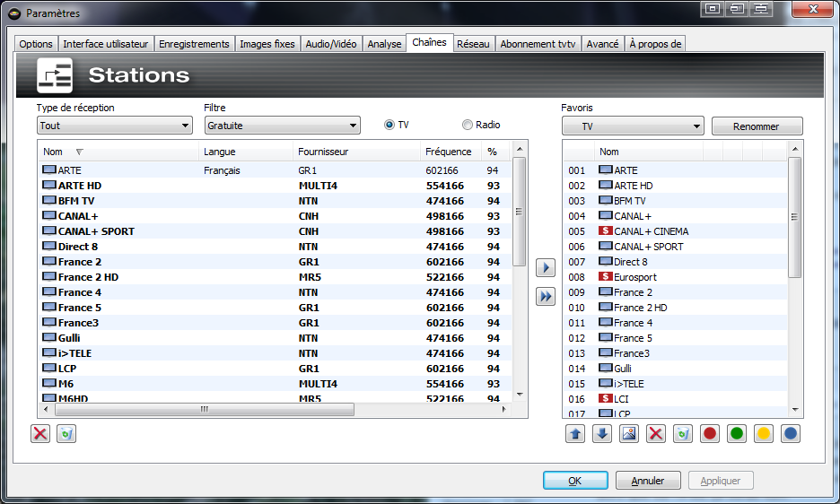Switch to the Options tab
The image size is (840, 504).
[x=36, y=44]
